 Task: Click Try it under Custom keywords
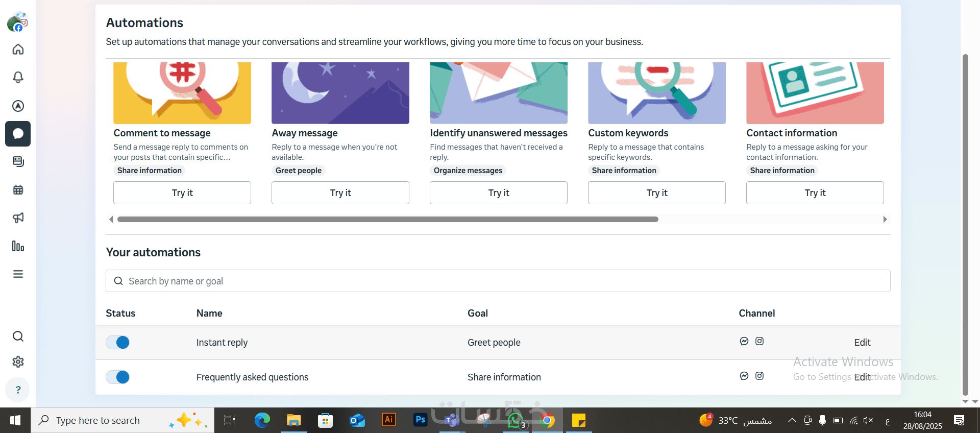(x=657, y=193)
